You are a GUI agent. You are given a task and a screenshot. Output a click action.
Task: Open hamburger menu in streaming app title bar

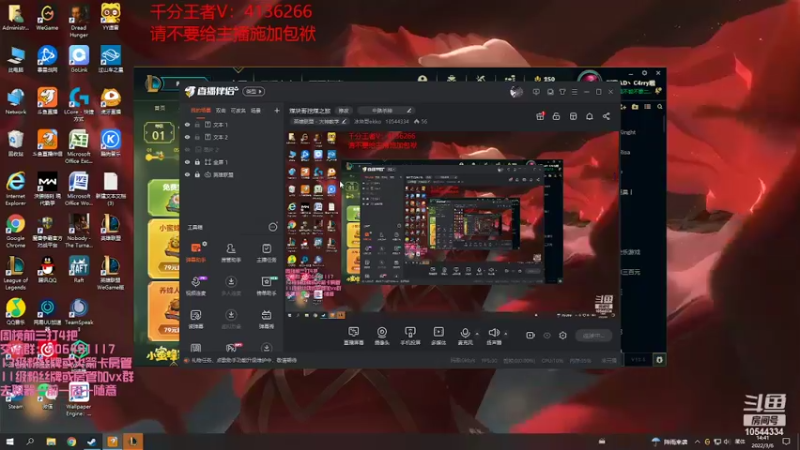point(574,92)
